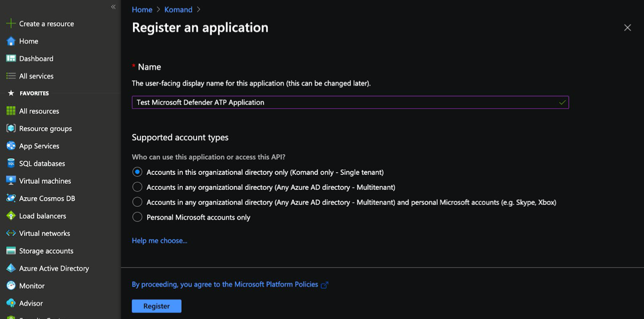Click into the application Name field

(350, 102)
